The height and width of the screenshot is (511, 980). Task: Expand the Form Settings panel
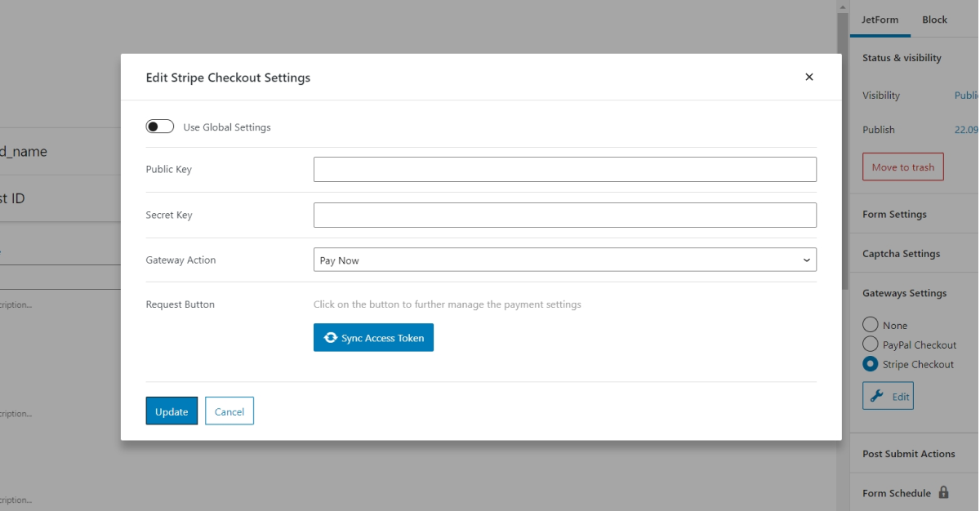(x=895, y=214)
